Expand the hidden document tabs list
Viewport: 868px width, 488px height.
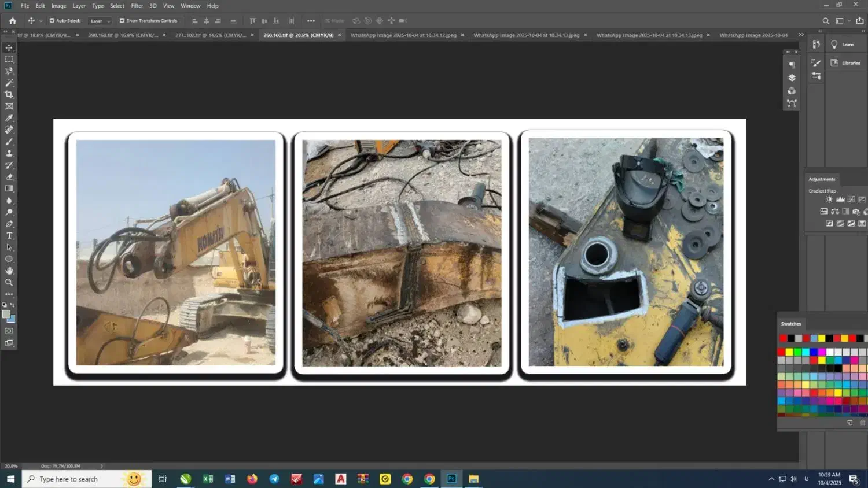pos(801,35)
